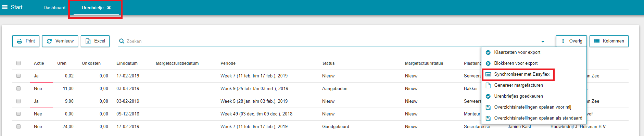Switch to the Dashboard tab
This screenshot has height=136, width=644.
(x=54, y=8)
